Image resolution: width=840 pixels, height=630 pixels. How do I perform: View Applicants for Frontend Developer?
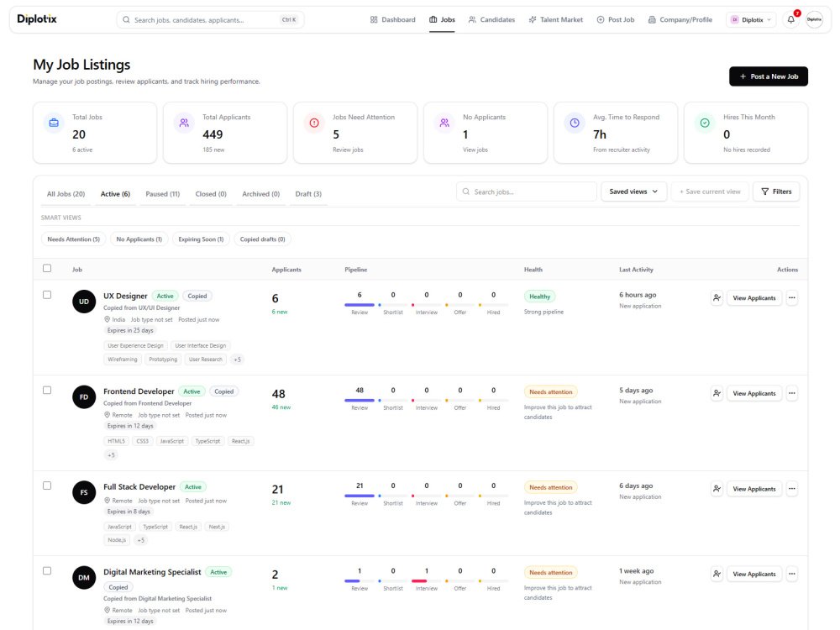[753, 393]
